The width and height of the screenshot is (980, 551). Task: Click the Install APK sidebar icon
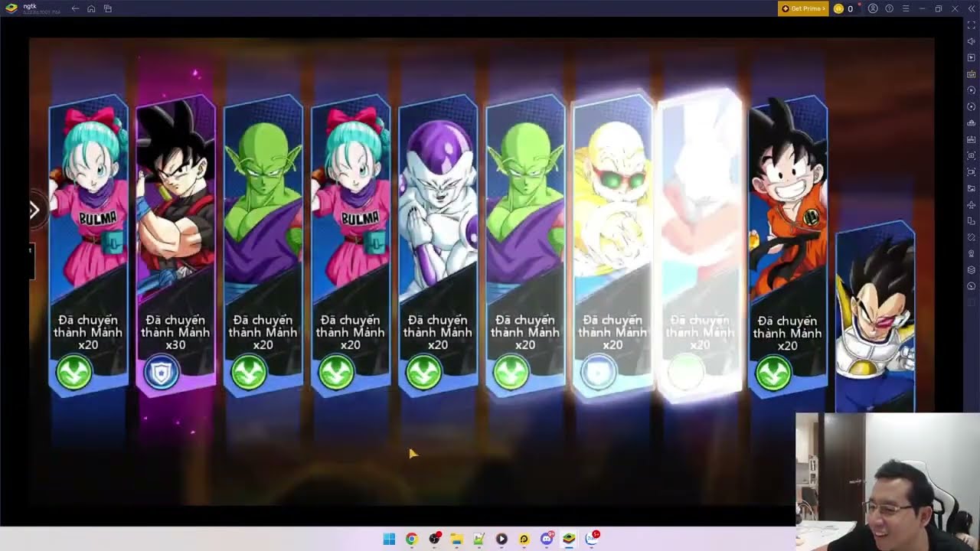click(x=971, y=139)
